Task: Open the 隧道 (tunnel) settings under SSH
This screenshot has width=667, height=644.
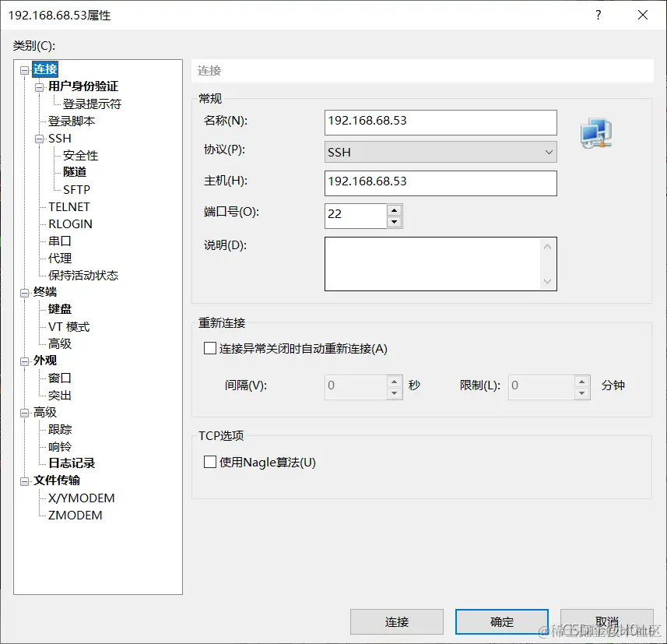Action: coord(75,172)
